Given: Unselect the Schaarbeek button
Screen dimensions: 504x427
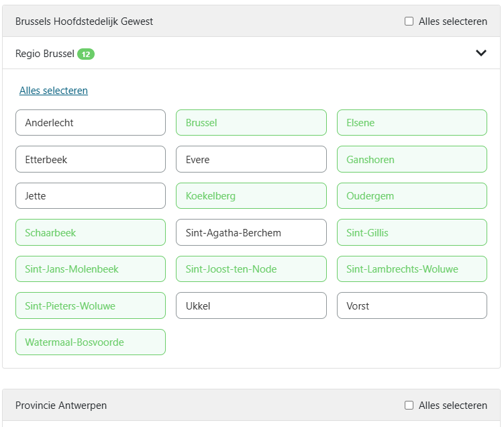Looking at the screenshot, I should coord(91,233).
